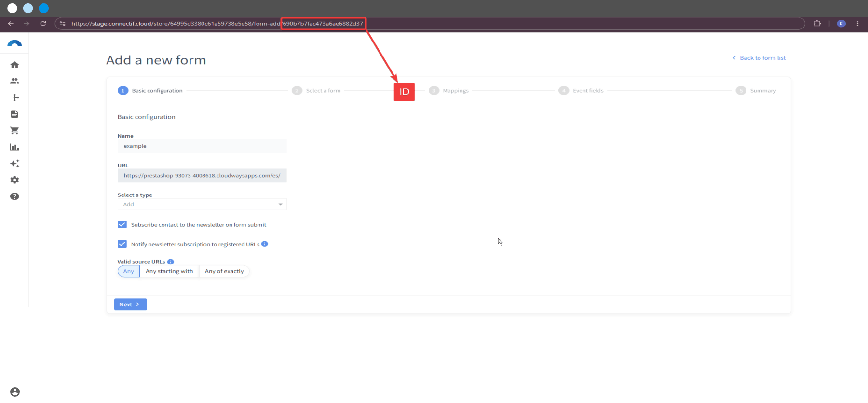Open the Select a type dropdown
Image resolution: width=868 pixels, height=403 pixels.
click(202, 204)
